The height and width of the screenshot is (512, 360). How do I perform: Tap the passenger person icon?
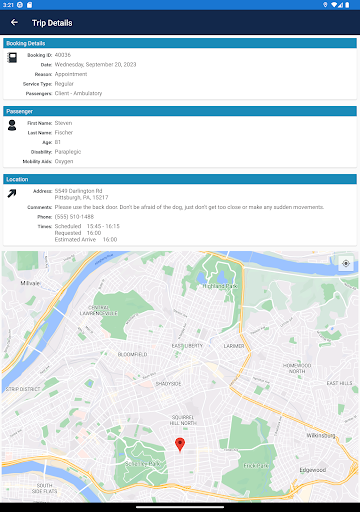click(x=12, y=125)
